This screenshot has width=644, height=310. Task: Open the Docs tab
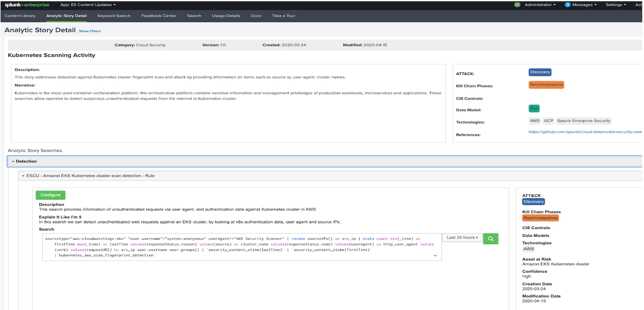[x=256, y=16]
